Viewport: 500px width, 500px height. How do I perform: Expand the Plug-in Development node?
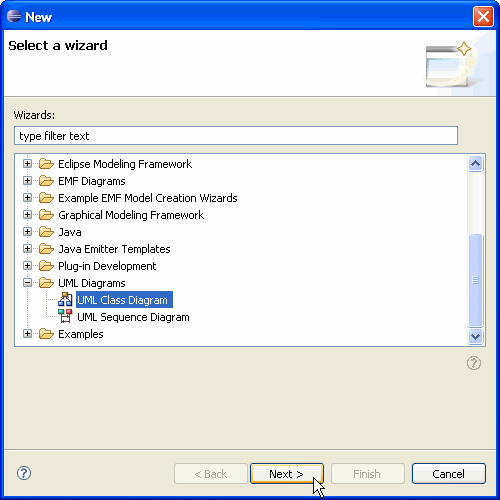(x=27, y=266)
